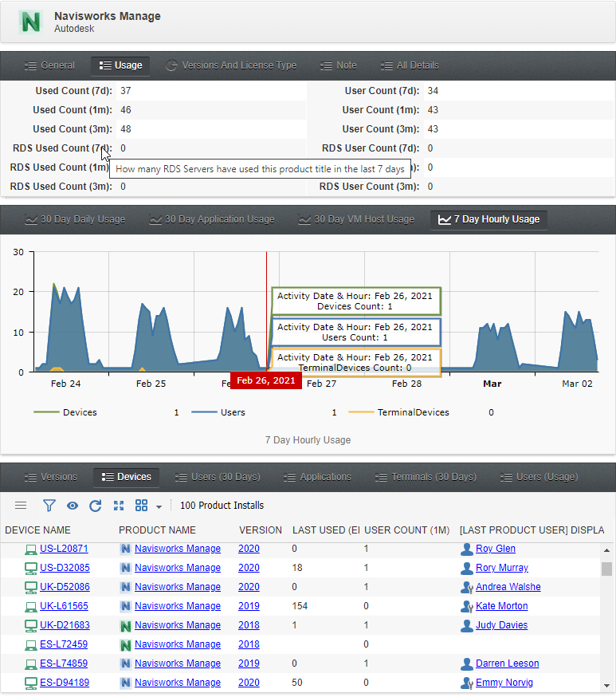Sort by DEVICE NAME column header
This screenshot has width=616, height=697.
pyautogui.click(x=37, y=530)
